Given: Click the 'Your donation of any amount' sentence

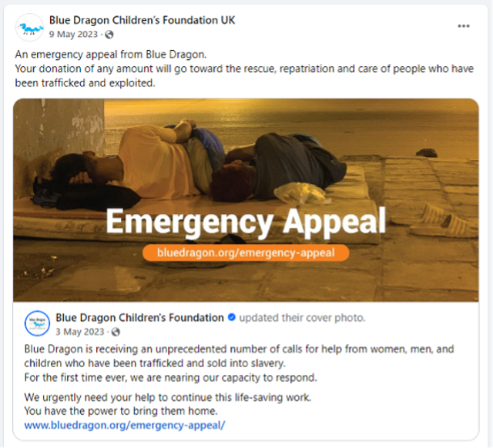Looking at the screenshot, I should [x=244, y=75].
